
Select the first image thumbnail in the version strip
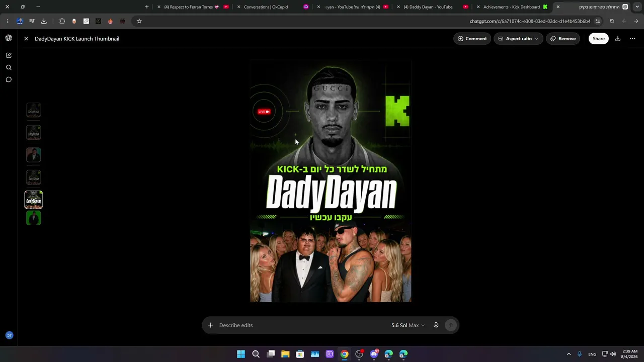pos(34,110)
